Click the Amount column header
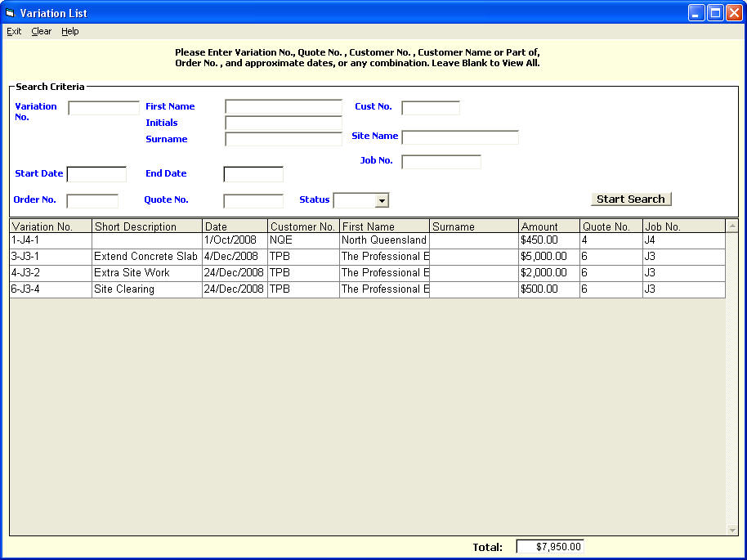747x560 pixels. (x=549, y=226)
